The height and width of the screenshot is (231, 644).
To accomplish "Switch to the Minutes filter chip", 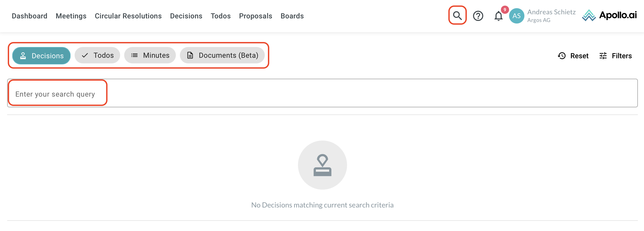I will [150, 55].
